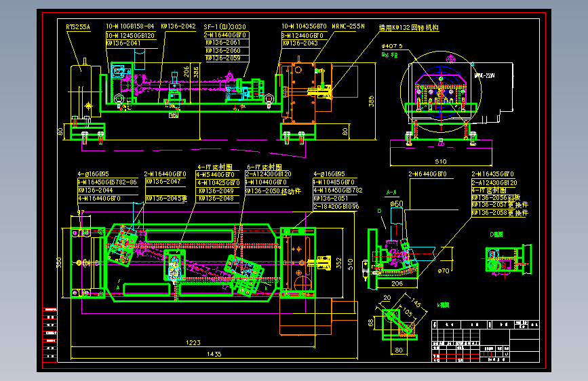
Task: Click the φ60 diameter dimension
Action: click(x=397, y=203)
